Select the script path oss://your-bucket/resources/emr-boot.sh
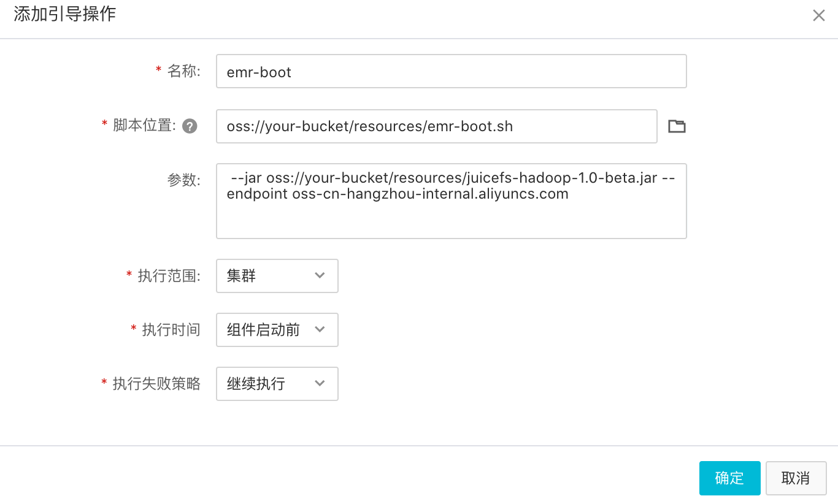The width and height of the screenshot is (838, 504). [x=436, y=126]
